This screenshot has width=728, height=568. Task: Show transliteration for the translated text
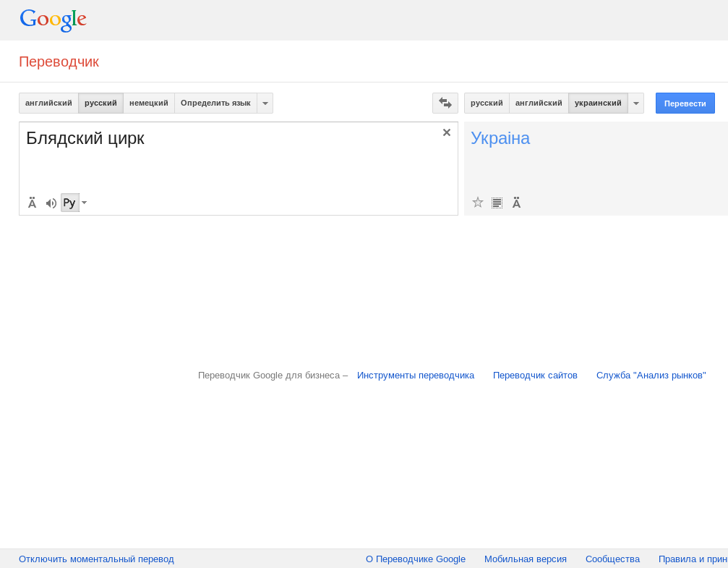516,203
